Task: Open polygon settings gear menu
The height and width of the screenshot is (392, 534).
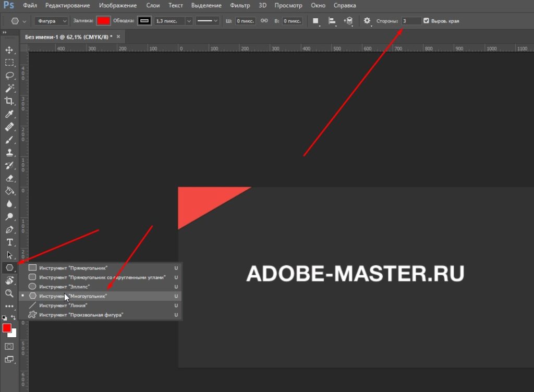Action: [x=367, y=21]
